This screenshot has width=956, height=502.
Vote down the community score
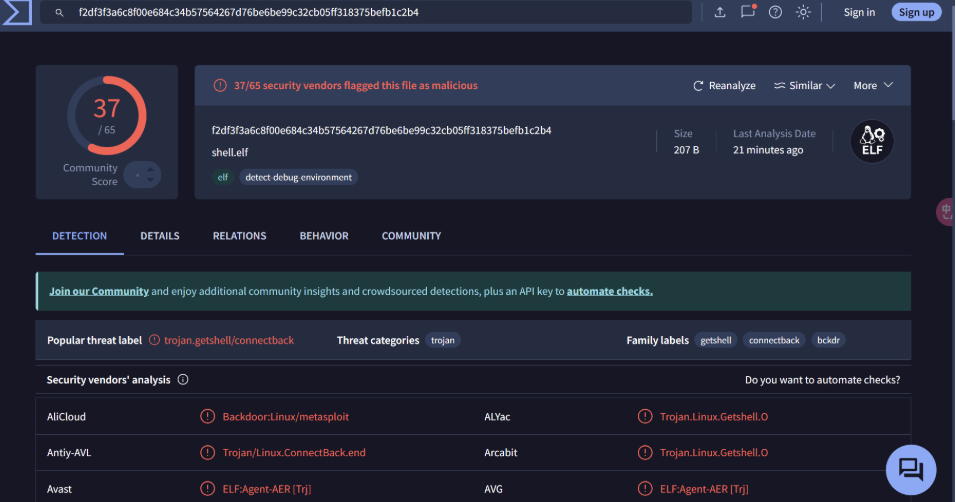pyautogui.click(x=150, y=181)
